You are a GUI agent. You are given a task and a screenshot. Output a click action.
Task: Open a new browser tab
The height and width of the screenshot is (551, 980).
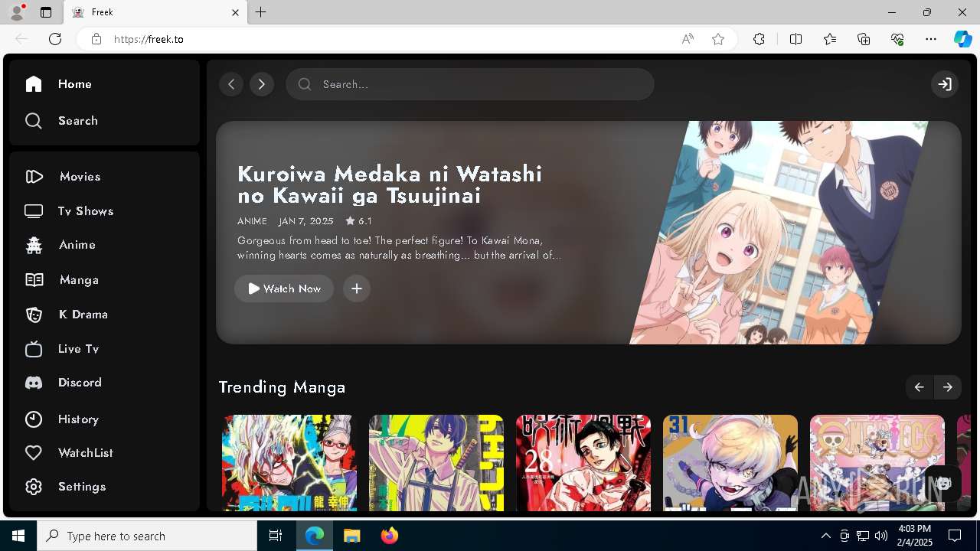pos(261,12)
